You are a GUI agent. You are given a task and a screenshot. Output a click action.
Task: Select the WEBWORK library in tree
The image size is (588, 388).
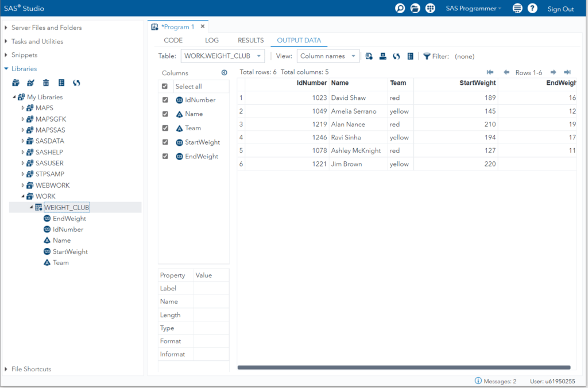coord(52,185)
